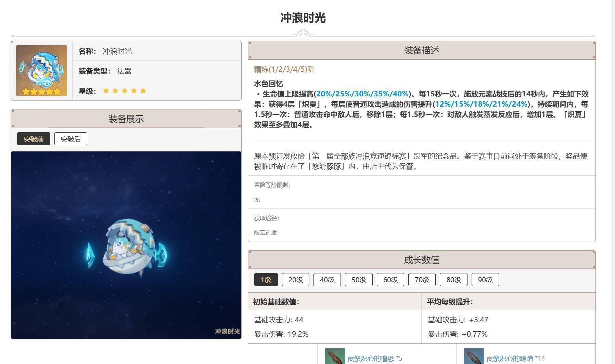The image size is (615, 364).
Task: Click the large weapon display image
Action: pos(126,245)
